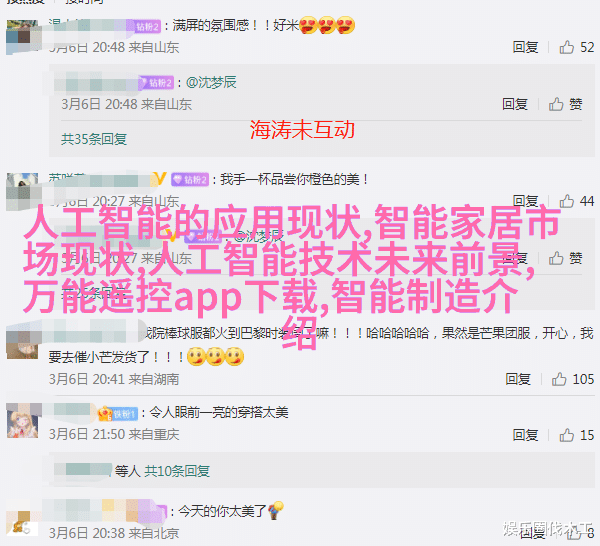This screenshot has height=546, width=600.
Task: Like the comment with 52 likes
Action: pos(576,47)
